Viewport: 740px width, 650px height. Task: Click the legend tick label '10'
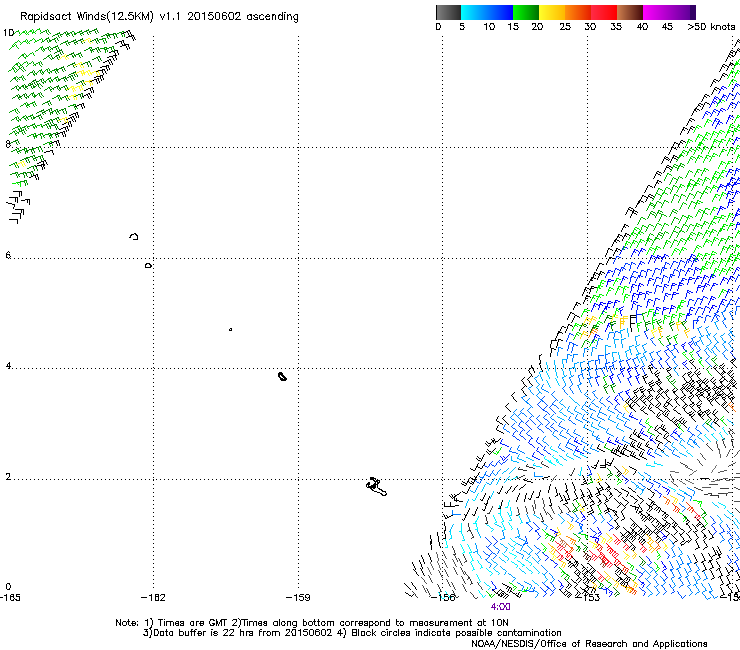(489, 27)
